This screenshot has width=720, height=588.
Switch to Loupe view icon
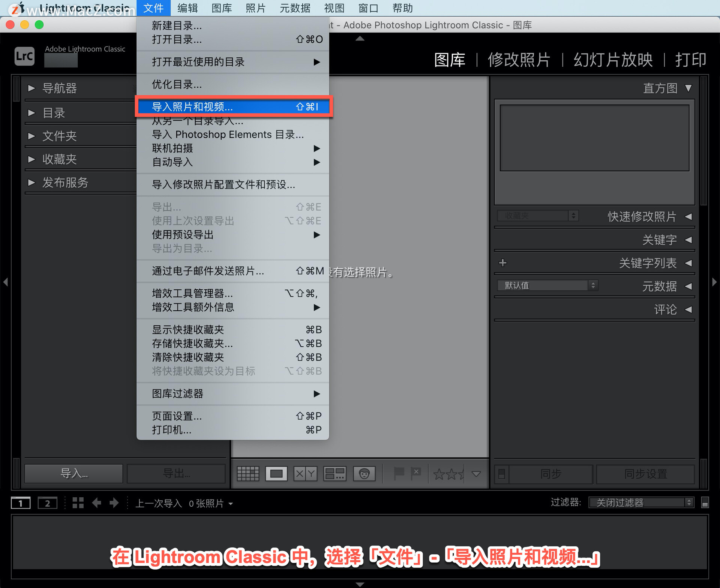276,474
